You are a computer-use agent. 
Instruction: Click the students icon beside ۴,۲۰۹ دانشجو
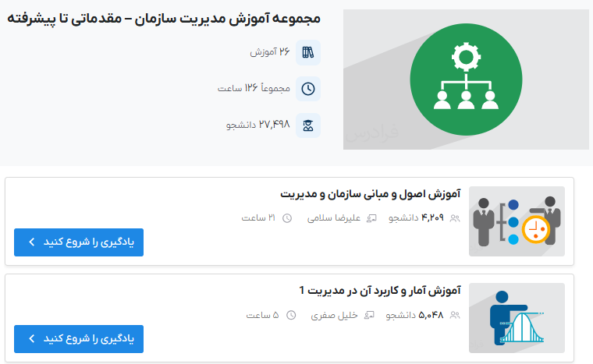click(x=455, y=218)
